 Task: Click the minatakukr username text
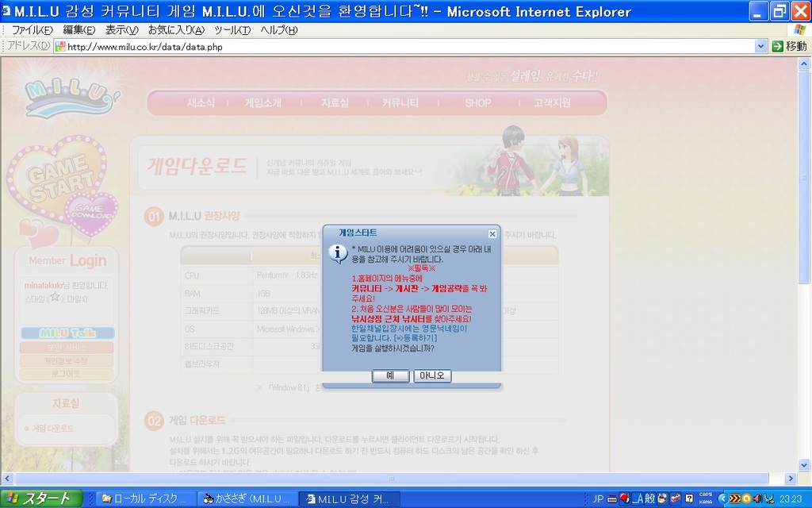pos(44,286)
